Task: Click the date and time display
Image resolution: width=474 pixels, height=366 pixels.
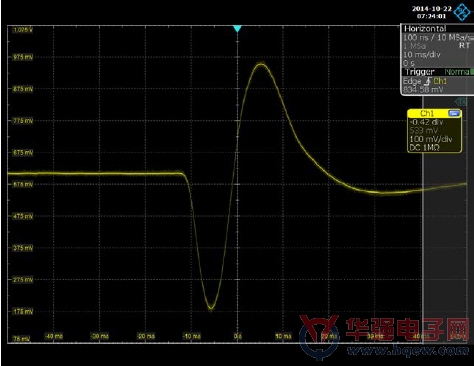Action: coord(431,12)
